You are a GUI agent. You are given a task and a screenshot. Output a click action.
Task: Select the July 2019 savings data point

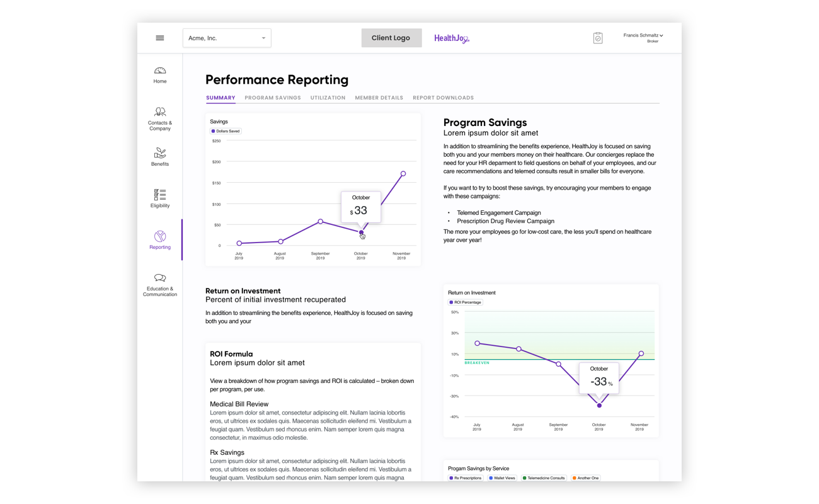[x=239, y=243]
